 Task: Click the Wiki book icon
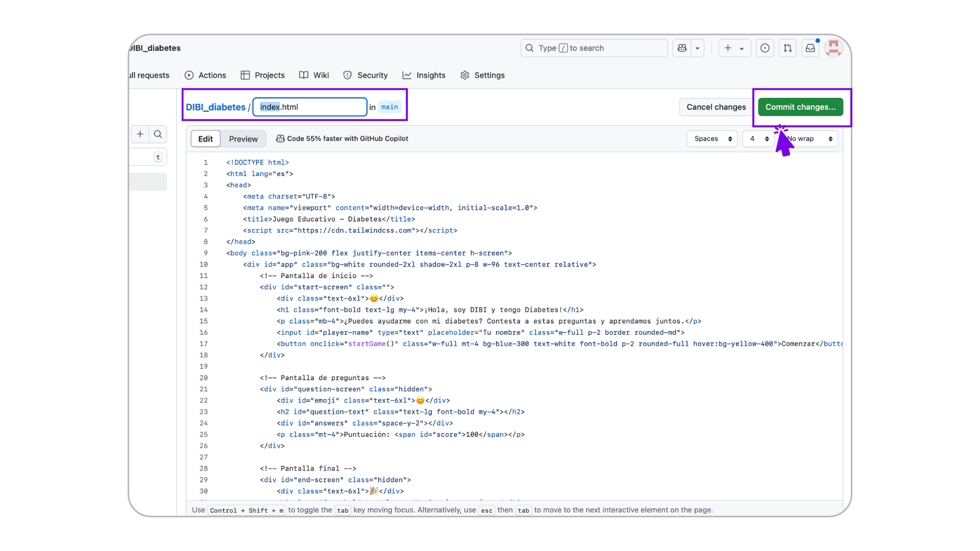coord(304,75)
